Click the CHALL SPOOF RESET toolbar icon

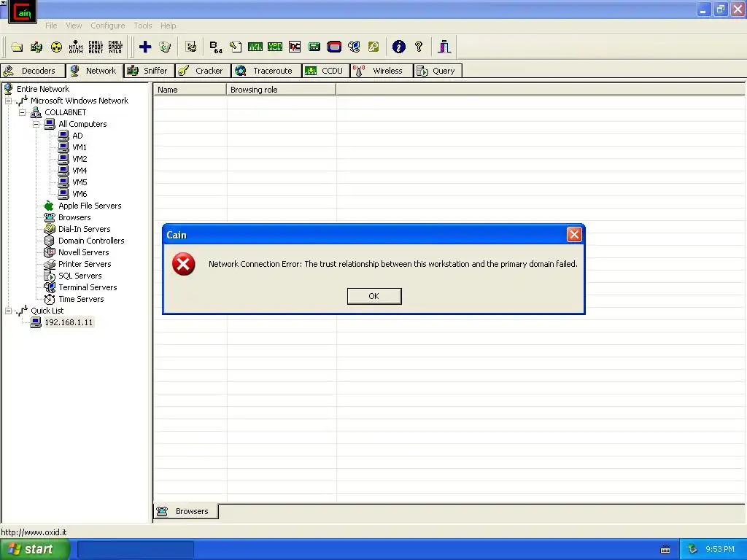coord(96,47)
